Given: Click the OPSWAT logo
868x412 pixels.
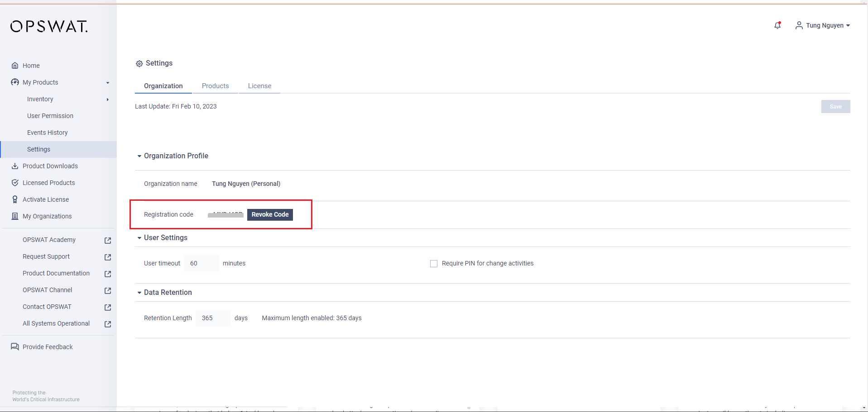Looking at the screenshot, I should [x=49, y=27].
